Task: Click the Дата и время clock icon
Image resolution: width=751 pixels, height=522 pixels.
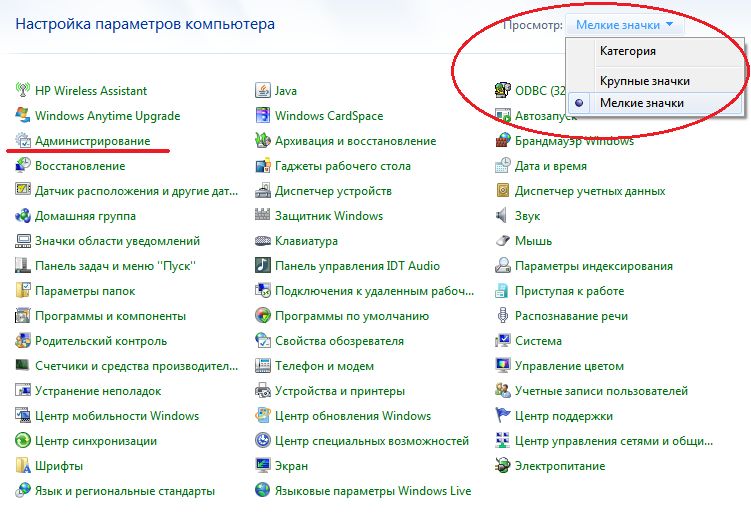Action: tap(502, 166)
